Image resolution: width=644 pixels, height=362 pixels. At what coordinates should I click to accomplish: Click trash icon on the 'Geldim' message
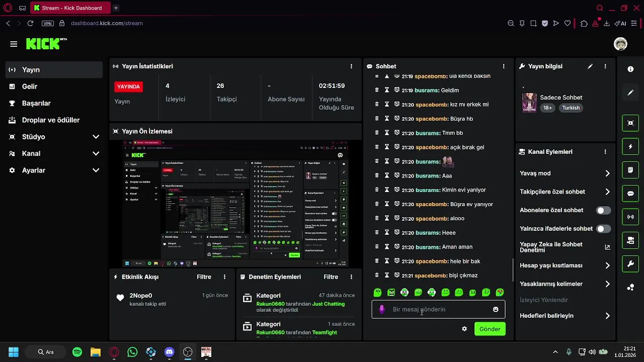[x=376, y=90]
